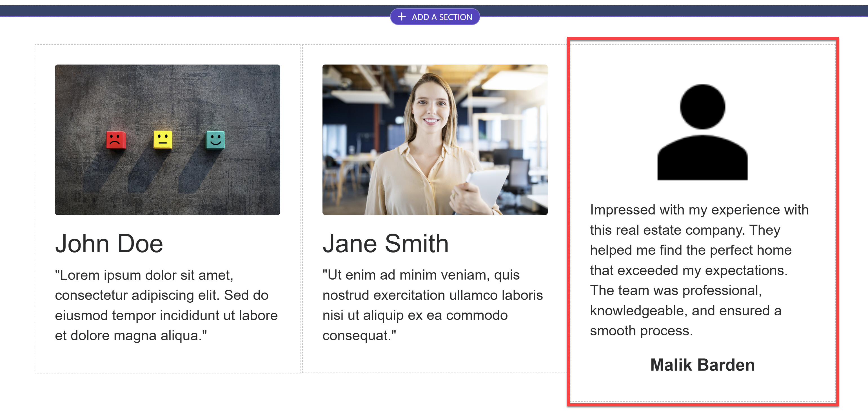Select the emoji cubes testimonial image

click(x=168, y=140)
